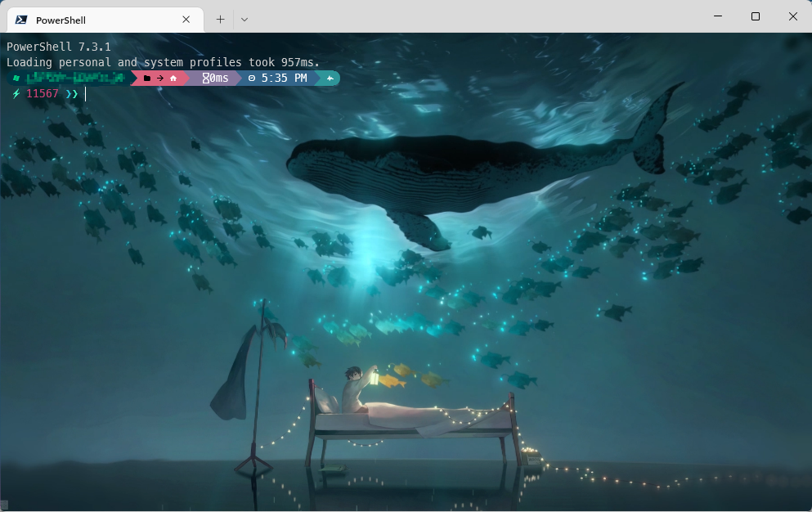The image size is (812, 512).
Task: Select the PowerShell tab
Action: [x=105, y=20]
